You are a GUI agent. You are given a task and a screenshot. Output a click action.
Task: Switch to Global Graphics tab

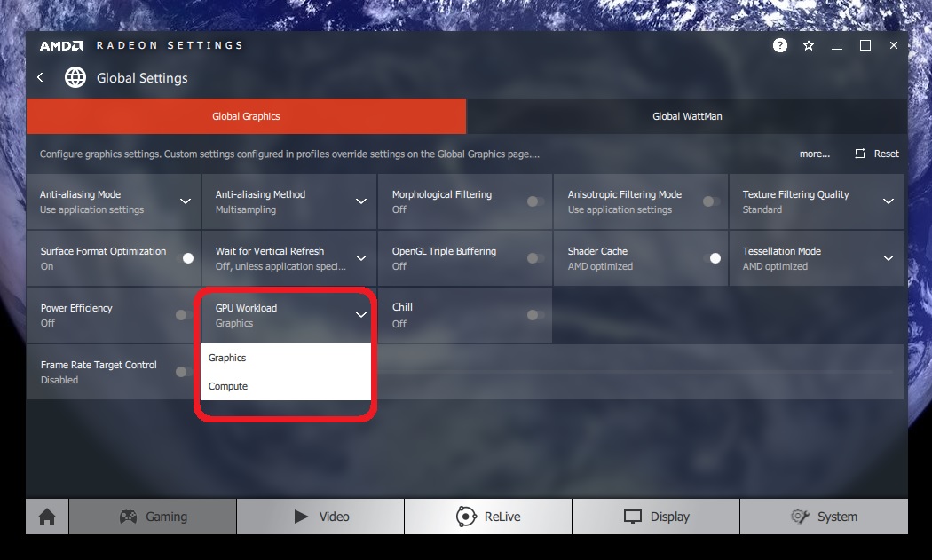[x=246, y=116]
